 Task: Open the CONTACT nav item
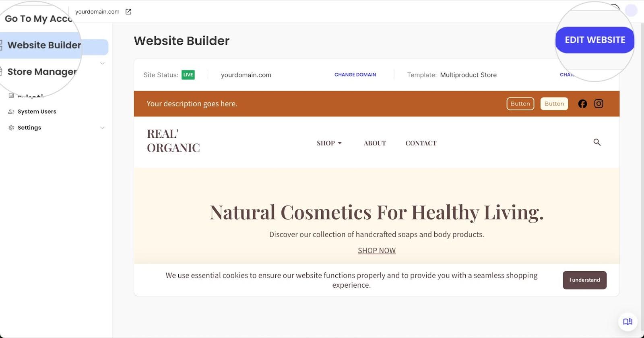pyautogui.click(x=421, y=143)
